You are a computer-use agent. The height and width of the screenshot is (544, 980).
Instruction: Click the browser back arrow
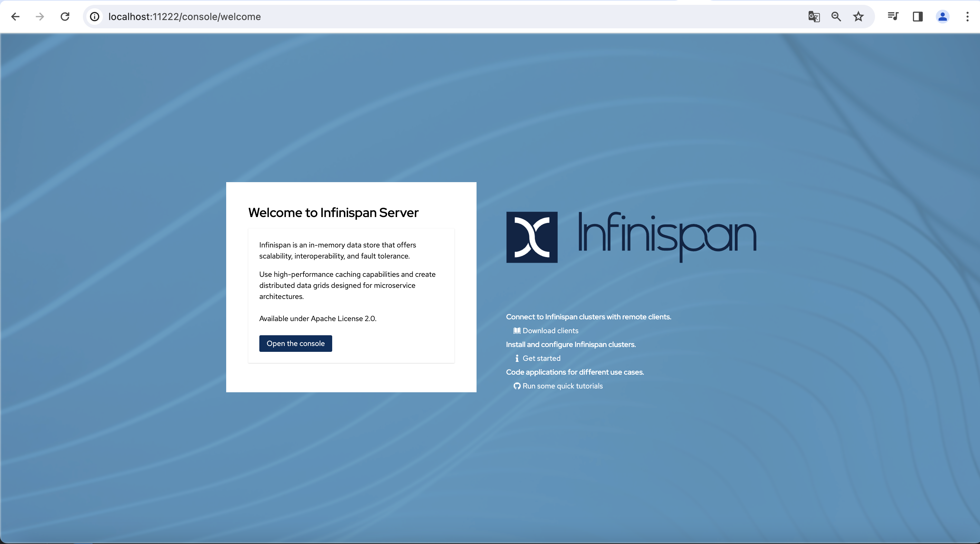(x=15, y=17)
